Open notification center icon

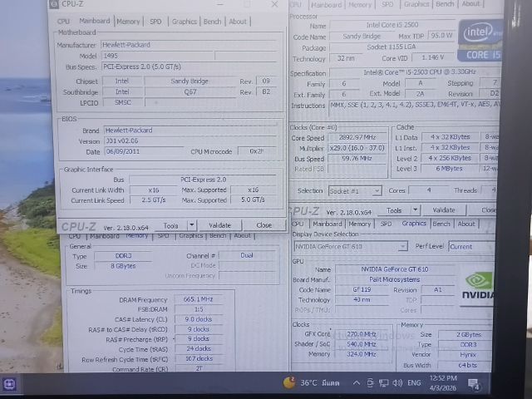click(473, 384)
